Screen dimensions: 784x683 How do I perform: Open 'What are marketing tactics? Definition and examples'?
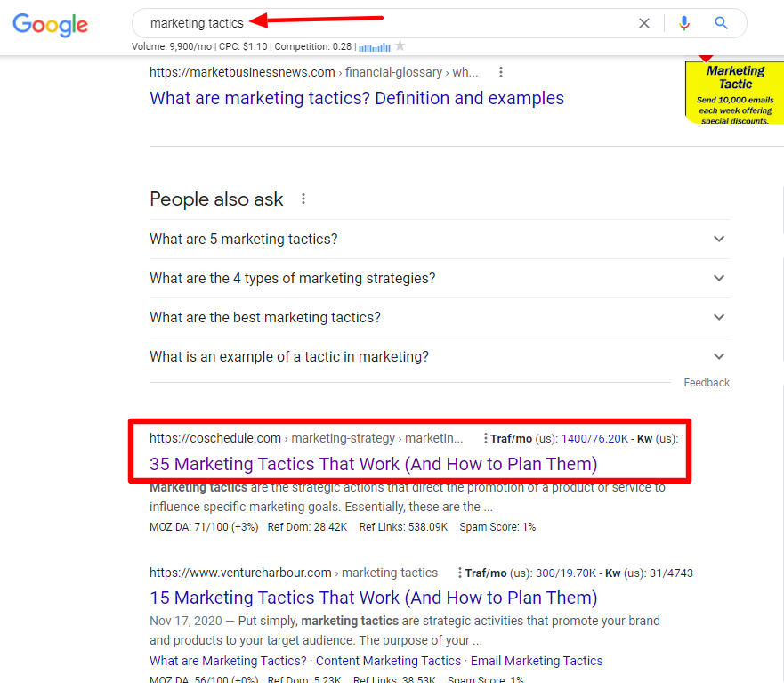click(357, 98)
